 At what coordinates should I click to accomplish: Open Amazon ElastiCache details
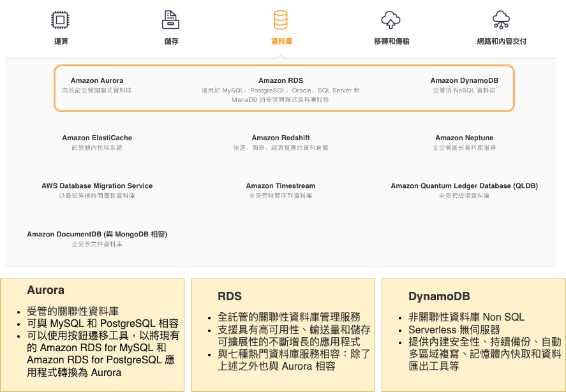[96, 138]
